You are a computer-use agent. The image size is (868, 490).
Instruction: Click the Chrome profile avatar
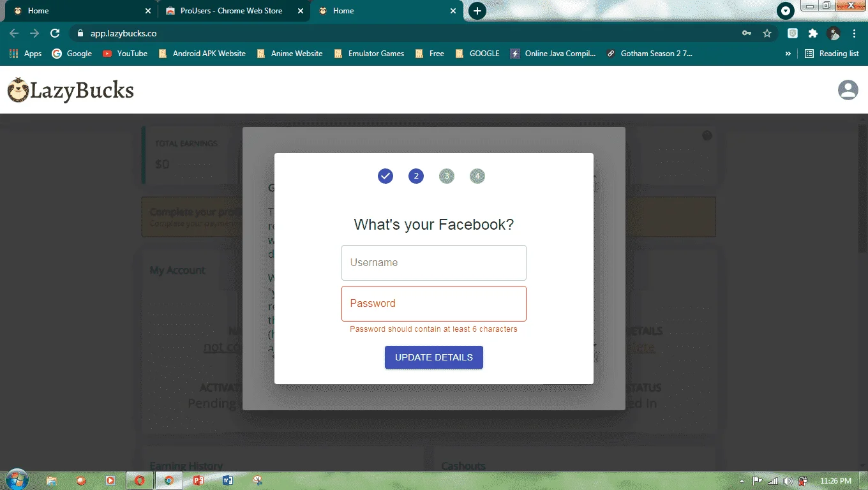[x=834, y=33]
